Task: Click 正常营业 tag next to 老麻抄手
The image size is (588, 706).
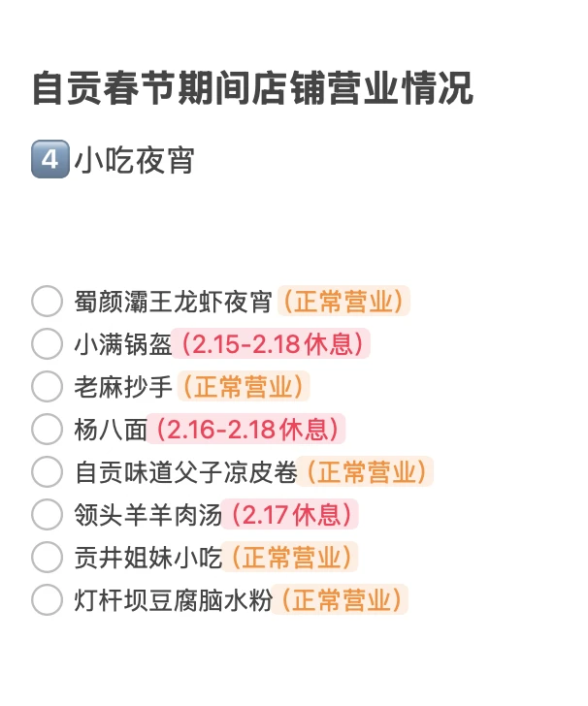Action: tap(242, 386)
